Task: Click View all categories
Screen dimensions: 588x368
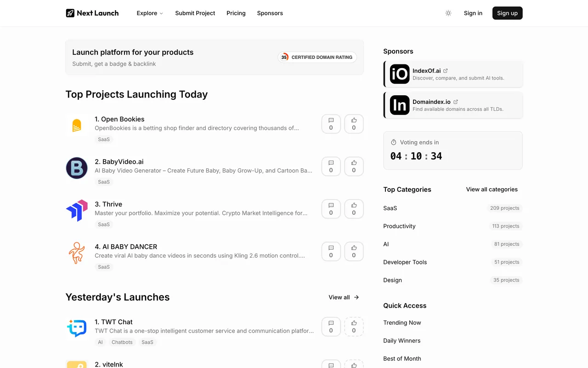Action: click(x=492, y=190)
